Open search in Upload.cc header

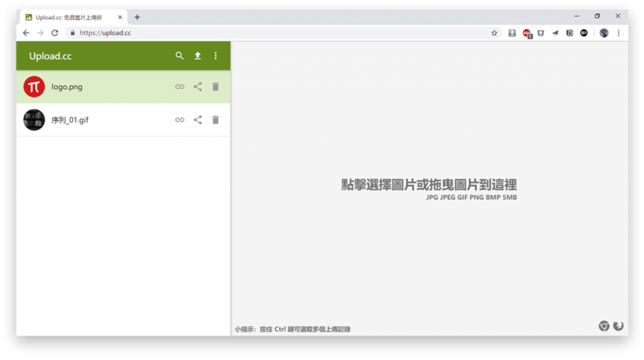tap(180, 56)
